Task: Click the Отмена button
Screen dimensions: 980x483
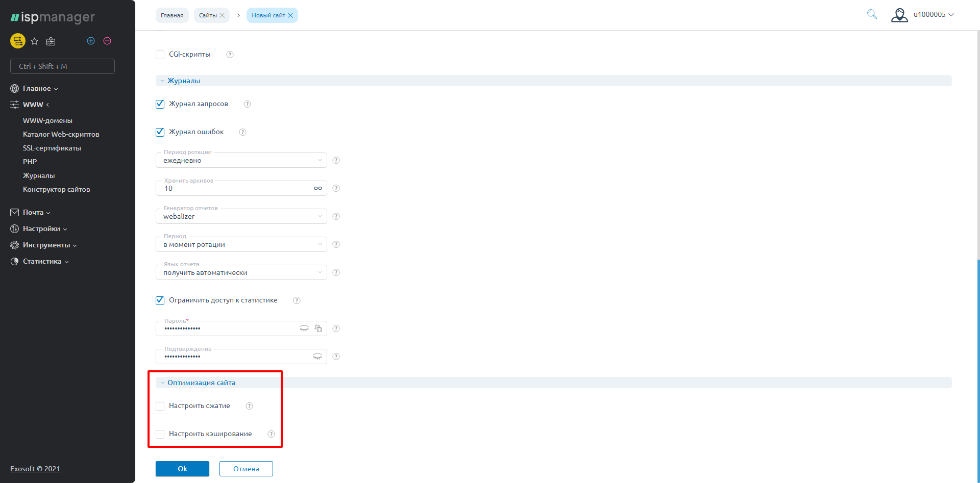Action: click(246, 469)
